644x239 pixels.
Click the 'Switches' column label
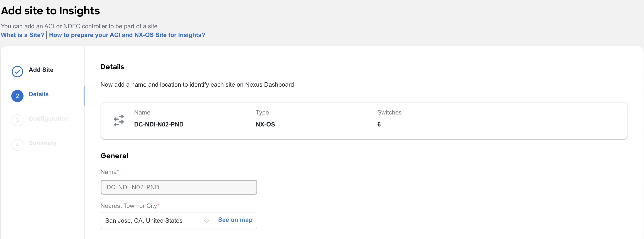[x=389, y=113]
